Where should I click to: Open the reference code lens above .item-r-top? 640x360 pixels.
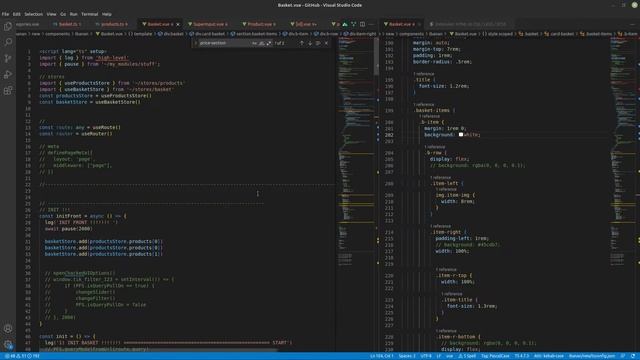pyautogui.click(x=446, y=269)
